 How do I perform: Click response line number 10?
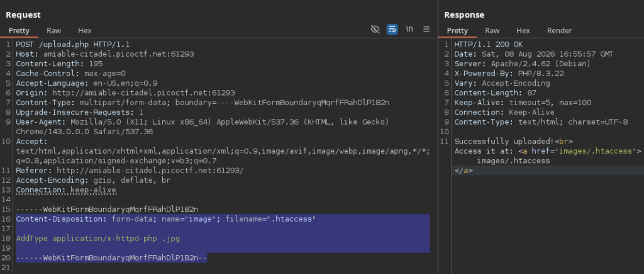coord(445,132)
